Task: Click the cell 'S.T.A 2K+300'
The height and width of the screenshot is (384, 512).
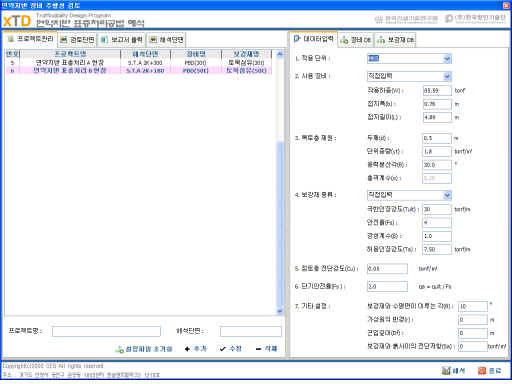Action: tap(145, 63)
